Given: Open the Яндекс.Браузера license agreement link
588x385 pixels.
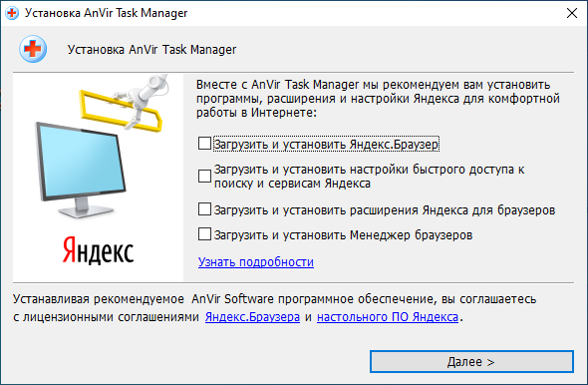Looking at the screenshot, I should (x=252, y=317).
